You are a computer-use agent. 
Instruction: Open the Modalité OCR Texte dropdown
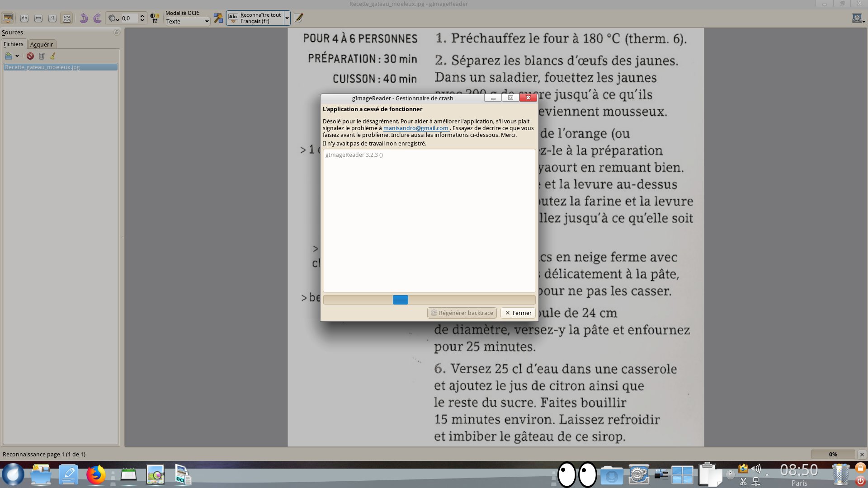tap(188, 21)
